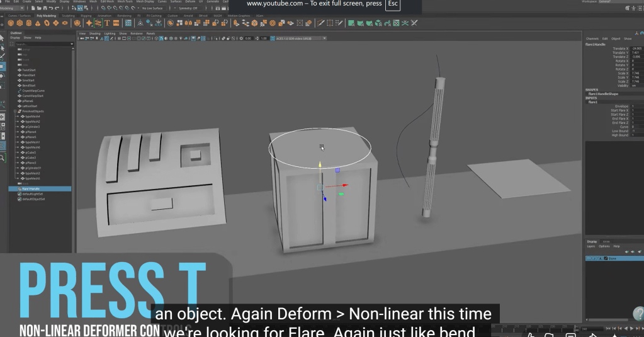Viewport: 644px width, 337px height.
Task: Click the Poly Modeling shelf tab
Action: coord(46,16)
